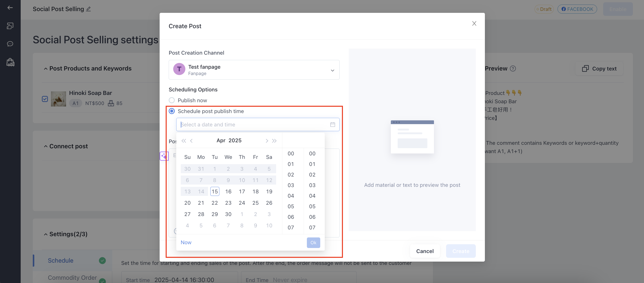Select Publish now radio option

172,100
